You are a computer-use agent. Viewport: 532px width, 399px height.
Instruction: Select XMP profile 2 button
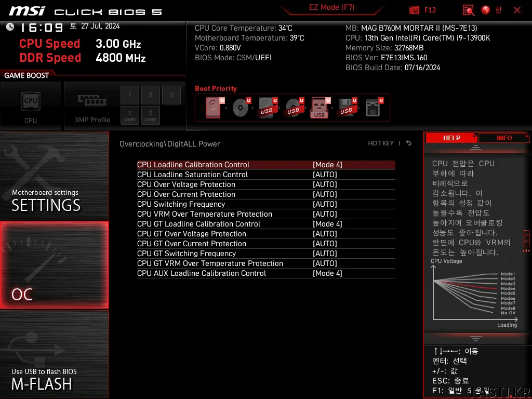[150, 95]
